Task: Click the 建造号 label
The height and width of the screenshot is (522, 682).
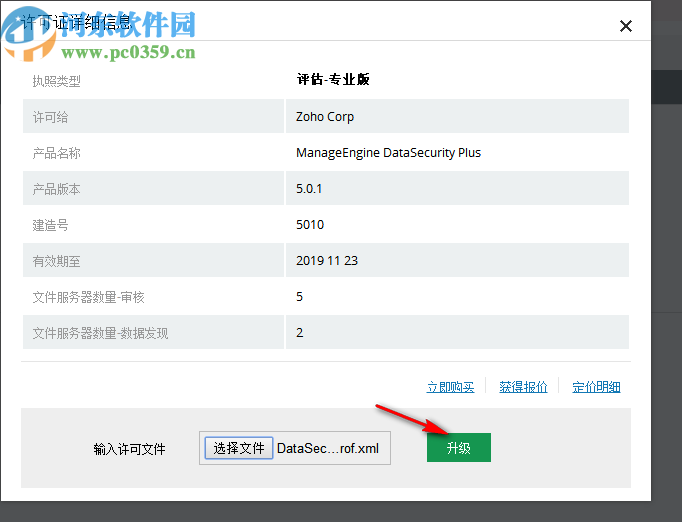Action: point(50,225)
